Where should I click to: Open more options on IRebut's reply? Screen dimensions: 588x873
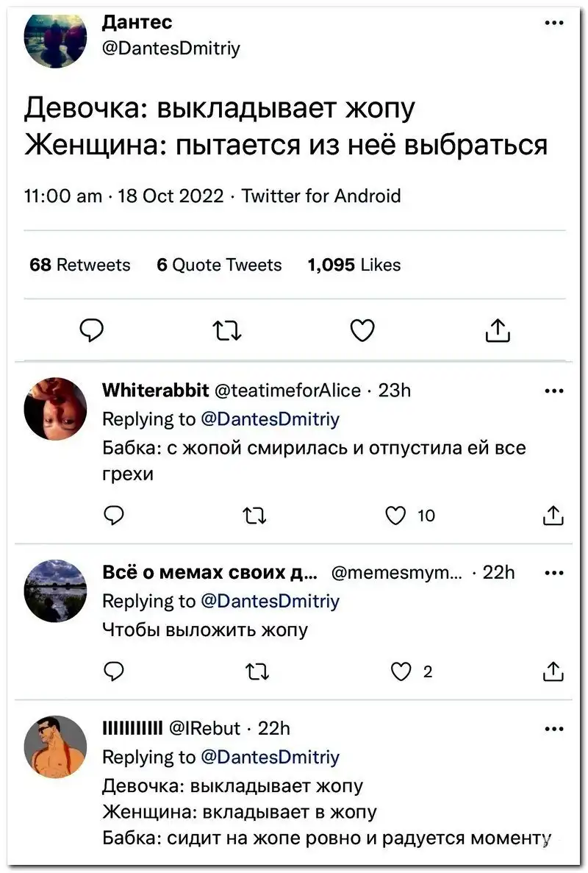pyautogui.click(x=555, y=729)
